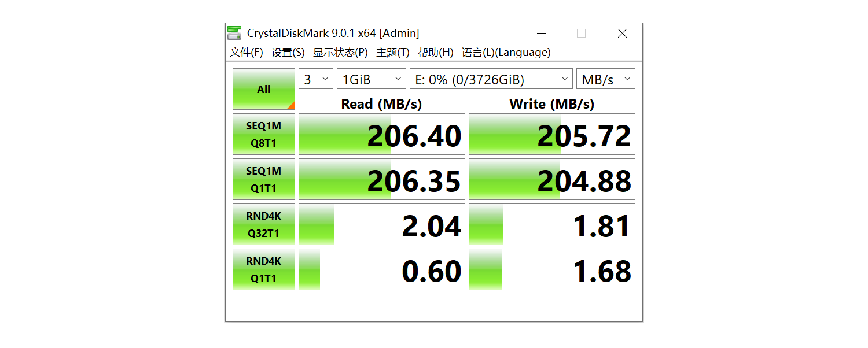Click the empty comment field at bottom

[x=434, y=304]
